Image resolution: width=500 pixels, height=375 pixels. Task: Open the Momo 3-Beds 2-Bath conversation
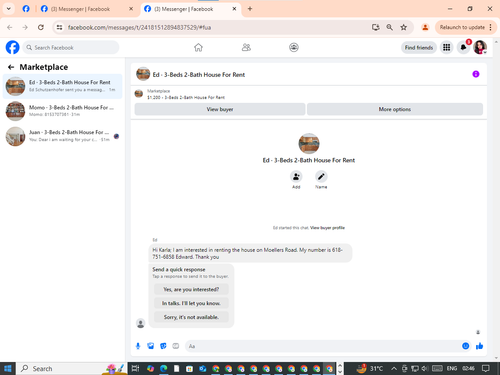tap(62, 111)
